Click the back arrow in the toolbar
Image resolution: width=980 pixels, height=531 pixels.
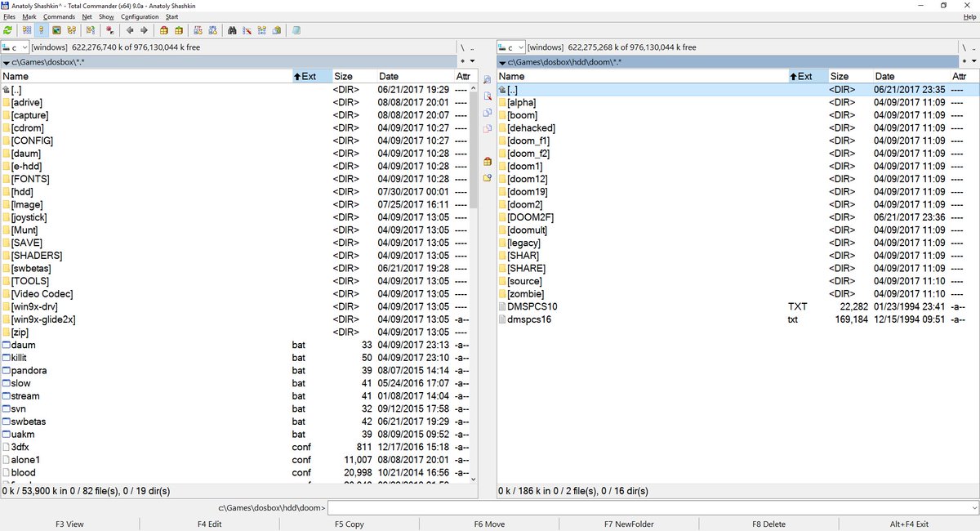click(x=130, y=30)
